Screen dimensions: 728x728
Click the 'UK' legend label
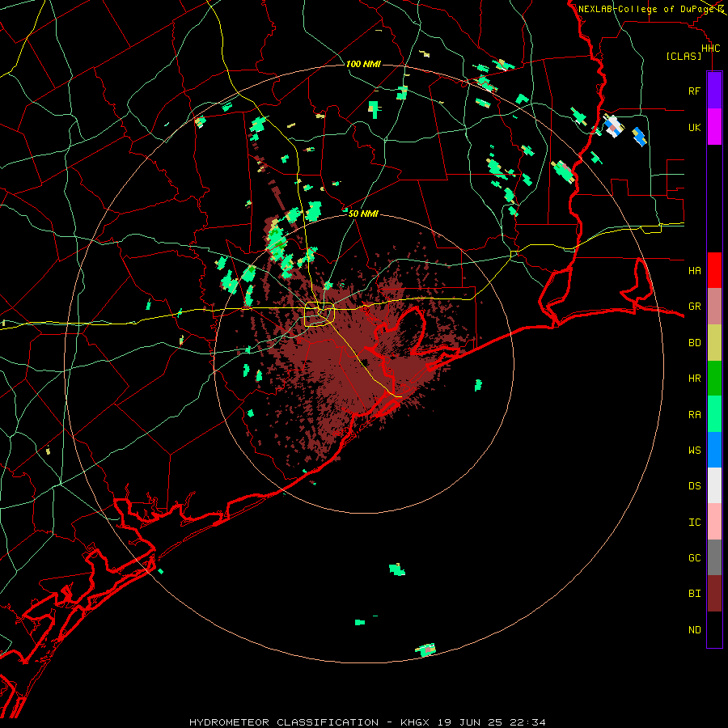pos(694,127)
